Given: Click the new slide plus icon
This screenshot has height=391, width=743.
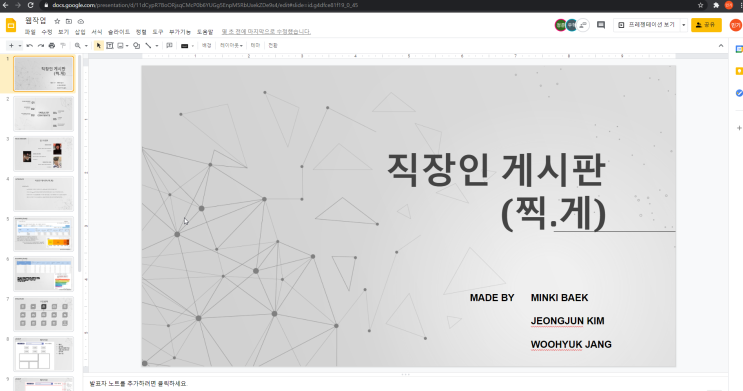Looking at the screenshot, I should (11, 45).
